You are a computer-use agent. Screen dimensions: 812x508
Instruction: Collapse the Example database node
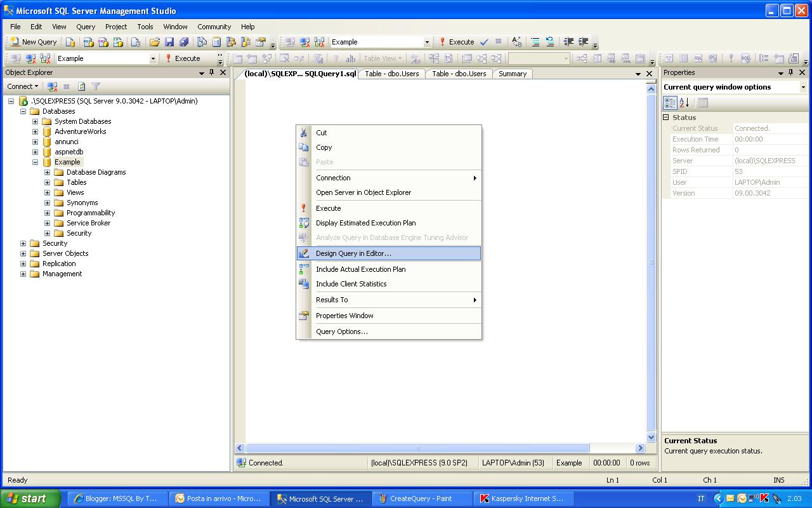click(36, 162)
